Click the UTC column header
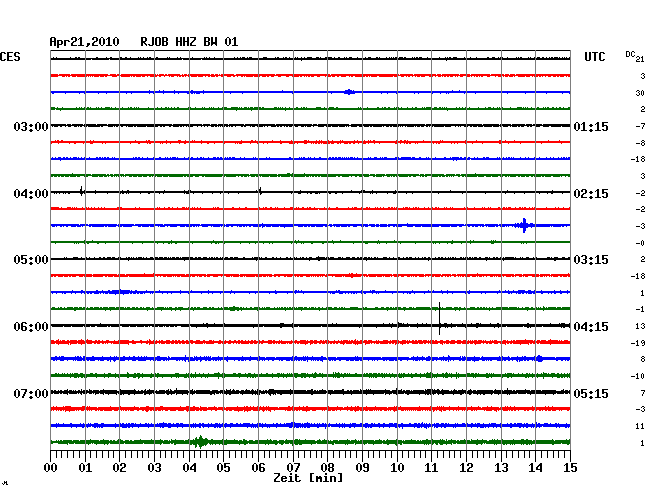The width and height of the screenshot is (650, 494). (594, 57)
